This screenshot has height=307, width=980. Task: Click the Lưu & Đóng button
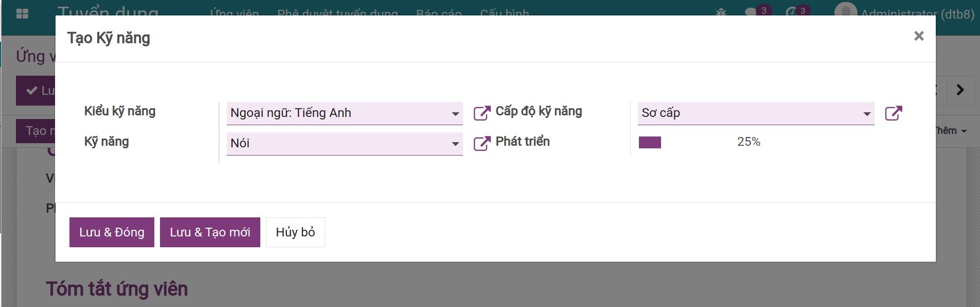click(x=112, y=232)
